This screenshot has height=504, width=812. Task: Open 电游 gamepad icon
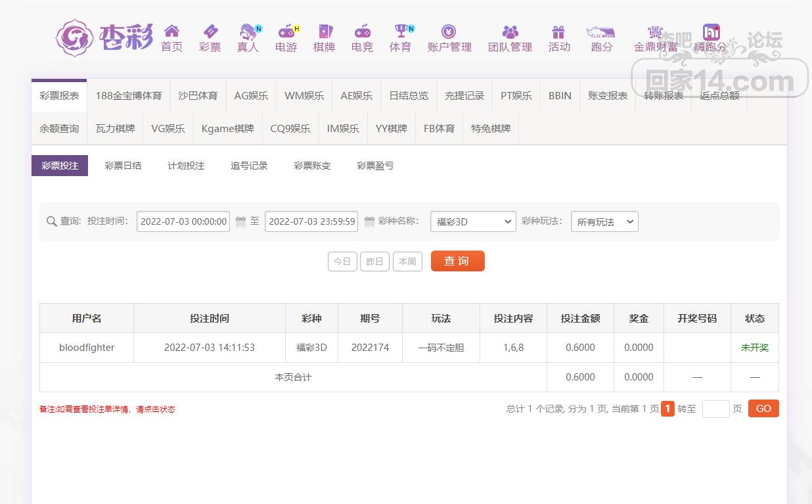point(286,31)
